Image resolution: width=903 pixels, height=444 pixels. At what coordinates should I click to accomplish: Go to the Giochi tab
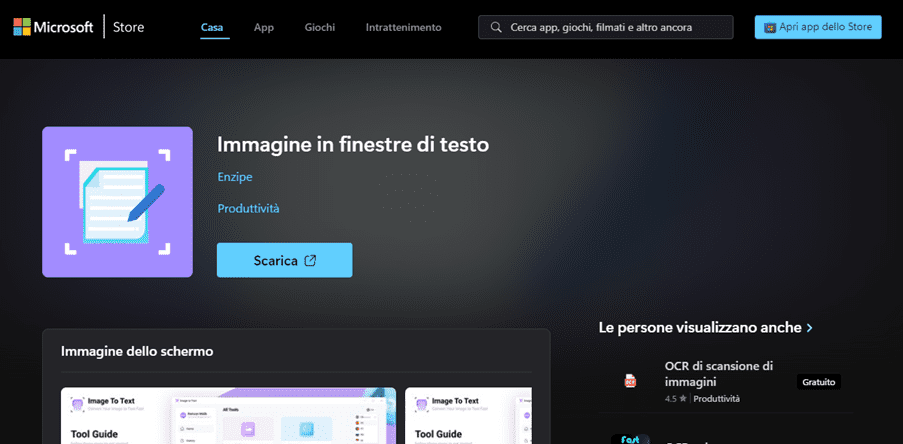(x=320, y=27)
